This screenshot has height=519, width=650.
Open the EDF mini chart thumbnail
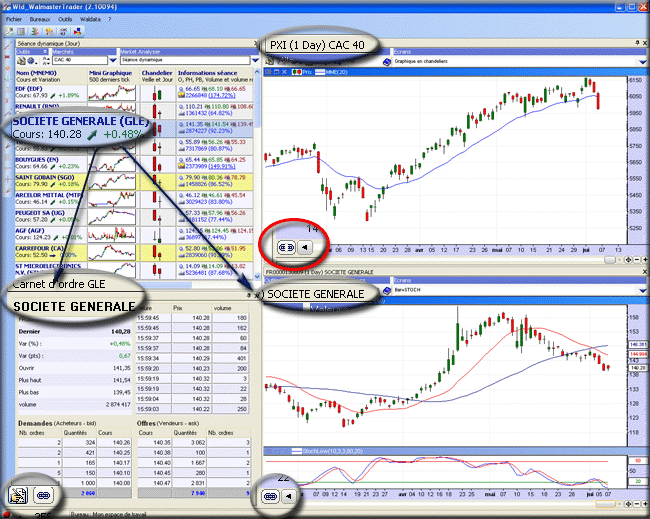tap(112, 93)
